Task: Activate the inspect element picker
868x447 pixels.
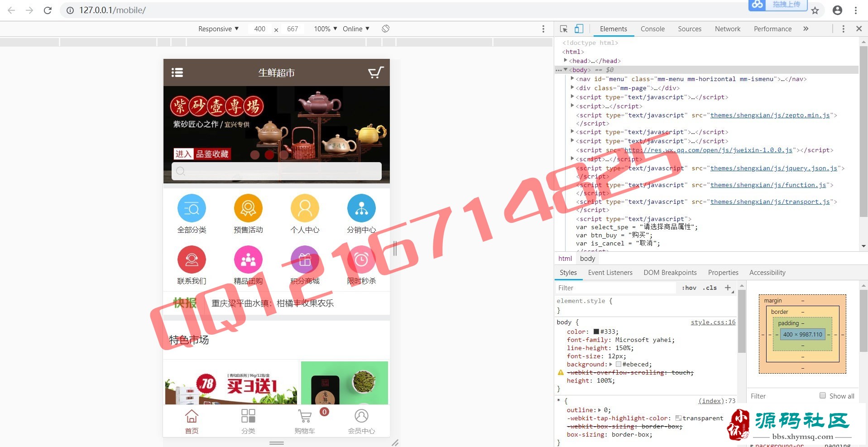Action: 564,29
